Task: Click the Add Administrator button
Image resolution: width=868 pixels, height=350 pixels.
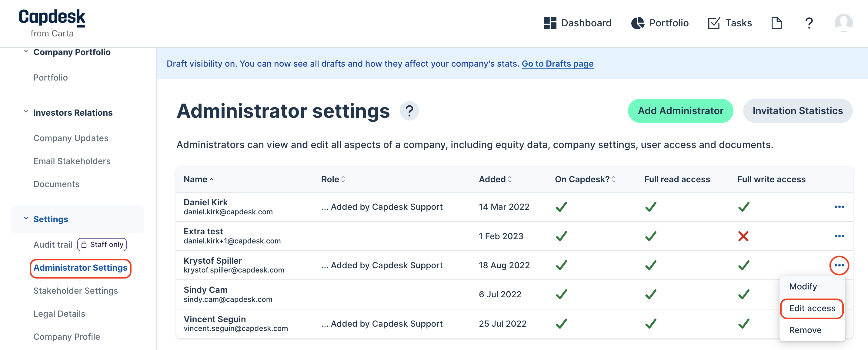Action: (680, 111)
